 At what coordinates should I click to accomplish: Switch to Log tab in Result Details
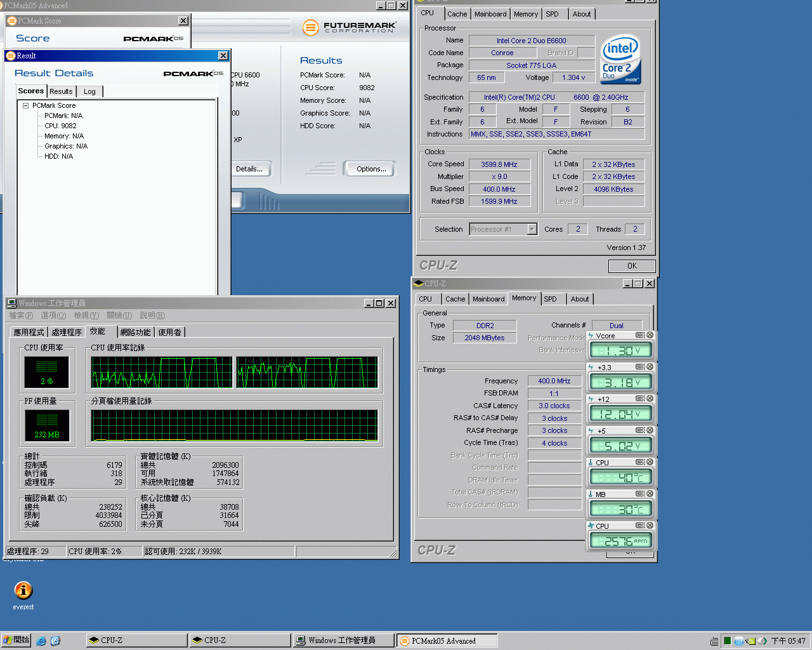[89, 91]
